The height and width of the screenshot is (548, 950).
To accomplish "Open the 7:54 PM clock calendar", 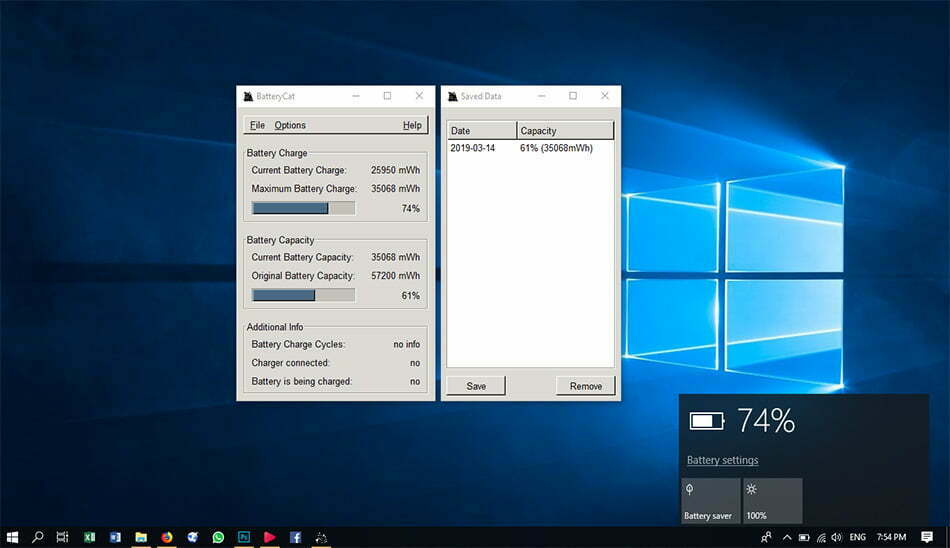I will pyautogui.click(x=891, y=537).
